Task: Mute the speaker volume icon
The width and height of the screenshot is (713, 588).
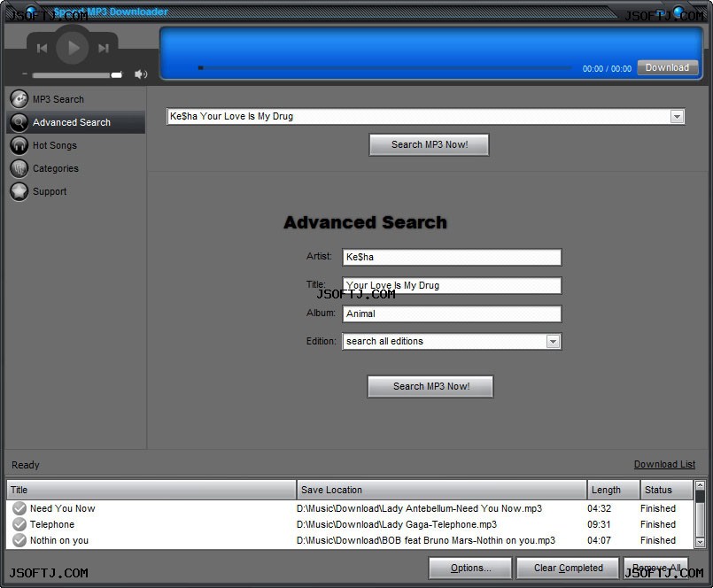Action: (x=141, y=74)
